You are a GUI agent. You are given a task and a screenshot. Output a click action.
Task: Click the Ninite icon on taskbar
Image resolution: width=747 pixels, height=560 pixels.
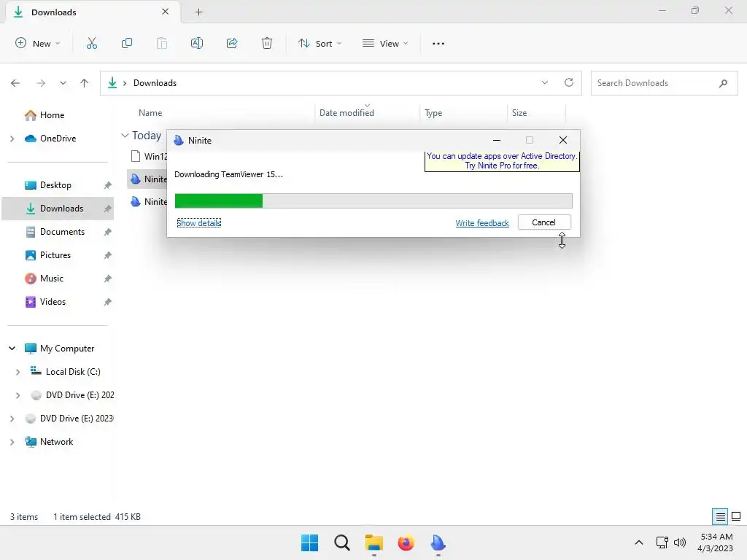pos(438,542)
